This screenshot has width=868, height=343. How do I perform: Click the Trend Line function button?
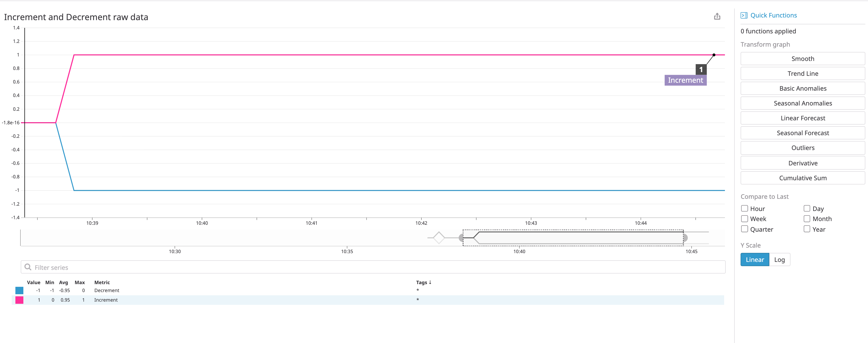(802, 73)
